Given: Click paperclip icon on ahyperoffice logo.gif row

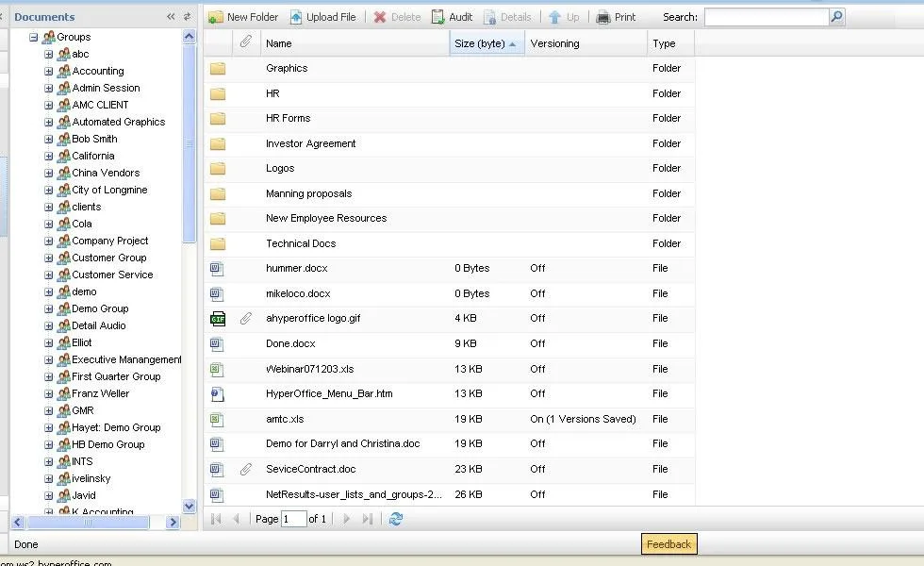Looking at the screenshot, I should [x=246, y=319].
